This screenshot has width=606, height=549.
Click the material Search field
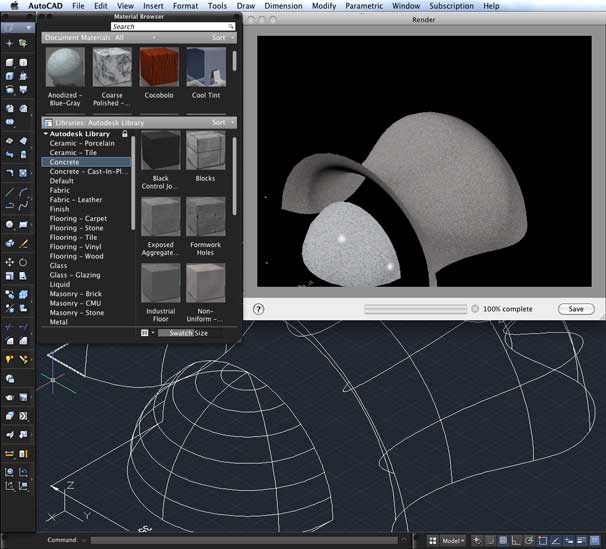[173, 26]
